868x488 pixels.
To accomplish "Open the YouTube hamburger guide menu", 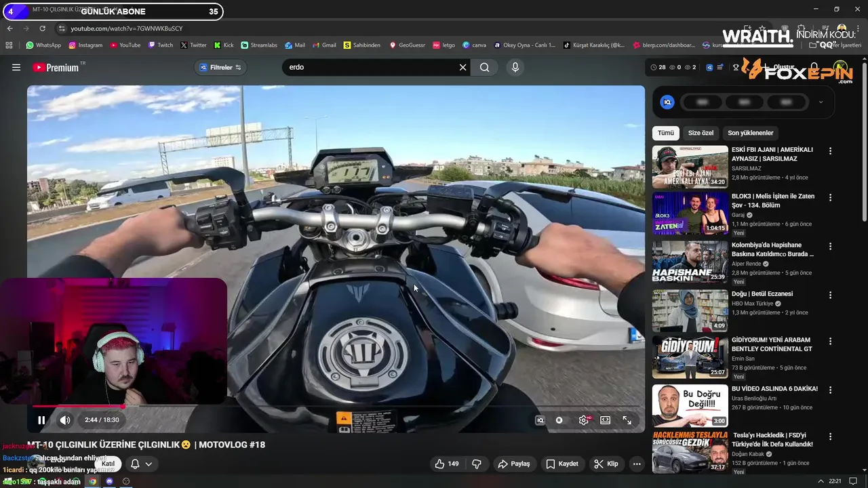I will (16, 67).
